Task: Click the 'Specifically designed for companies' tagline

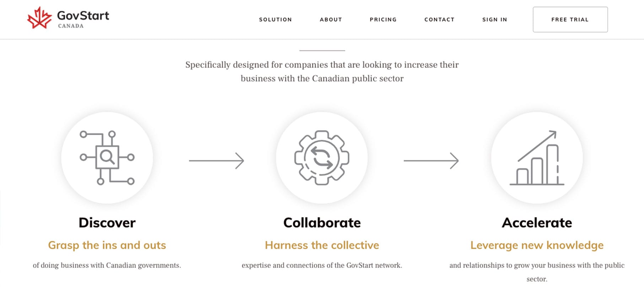Action: pyautogui.click(x=322, y=71)
